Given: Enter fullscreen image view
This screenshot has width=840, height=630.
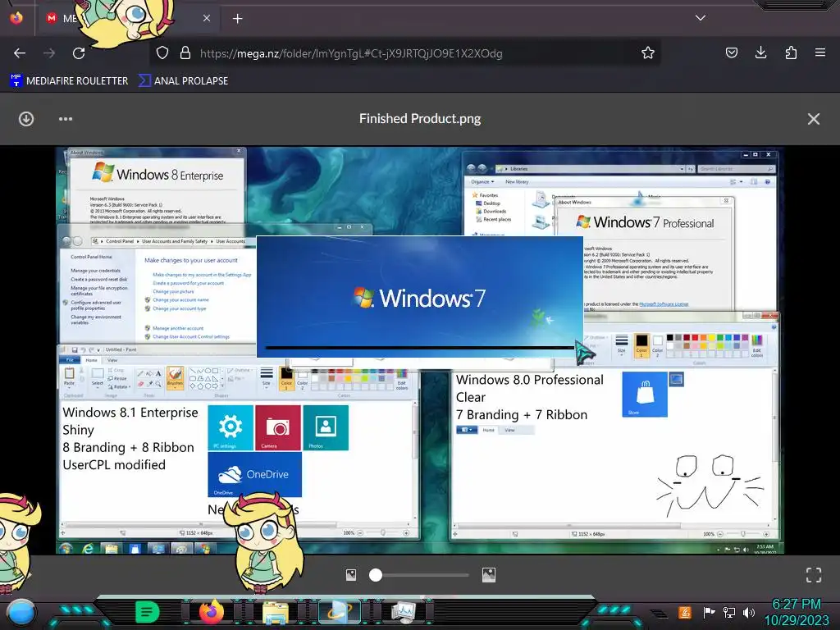Looking at the screenshot, I should pos(813,575).
